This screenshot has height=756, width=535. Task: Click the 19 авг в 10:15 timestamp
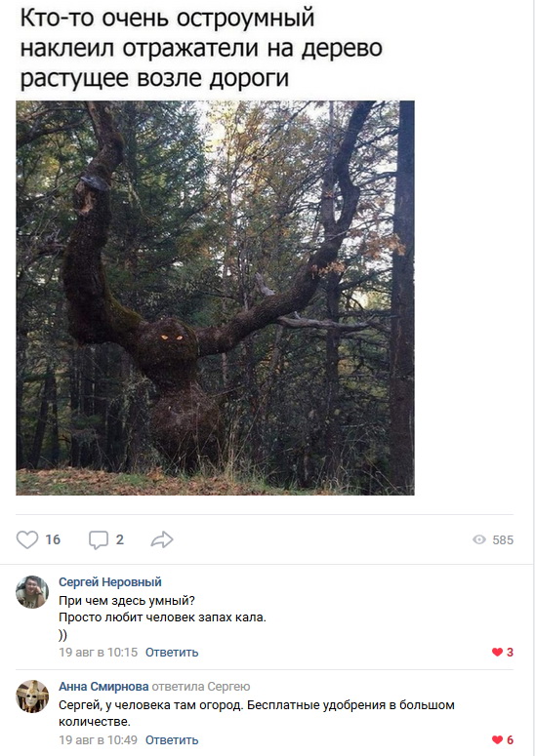tap(98, 653)
